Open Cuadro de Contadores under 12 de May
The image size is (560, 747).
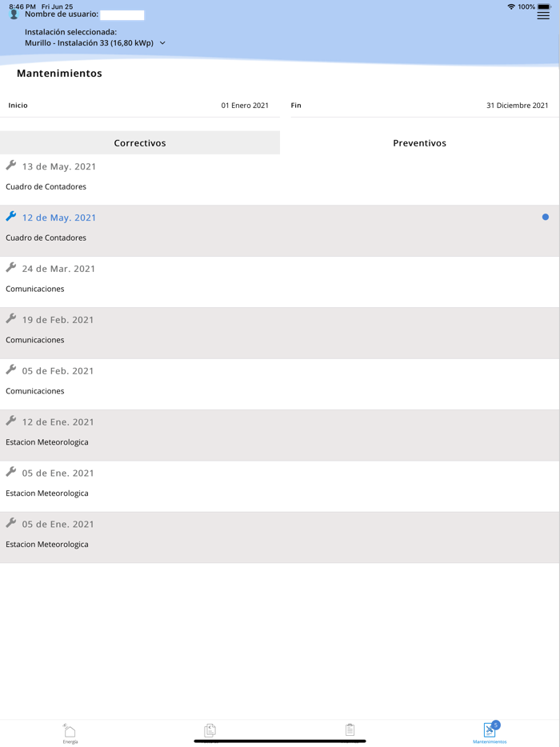pyautogui.click(x=46, y=238)
